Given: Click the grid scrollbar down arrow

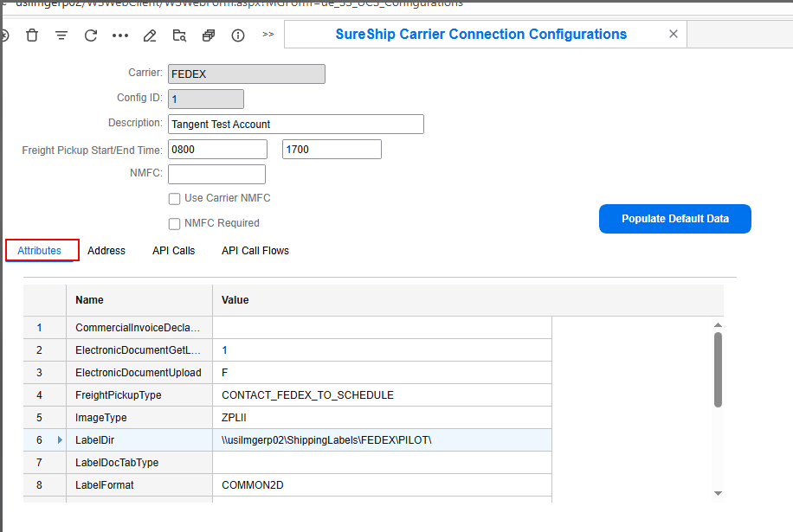Looking at the screenshot, I should click(718, 492).
